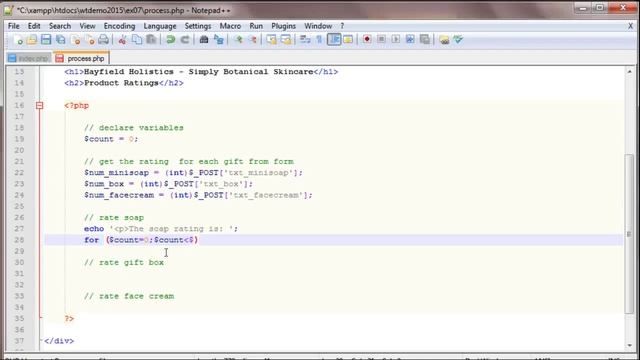The height and width of the screenshot is (360, 640).
Task: Close document with X beside the menu bar
Action: point(630,26)
